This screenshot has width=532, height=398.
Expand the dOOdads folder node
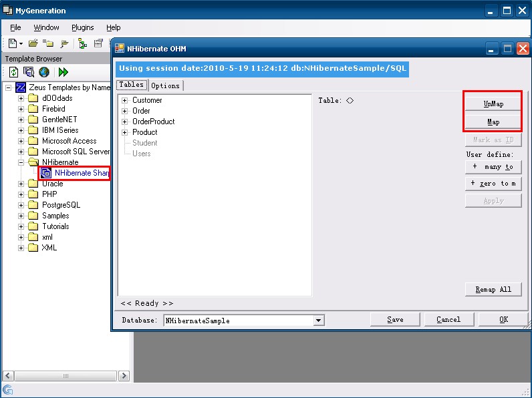point(21,99)
